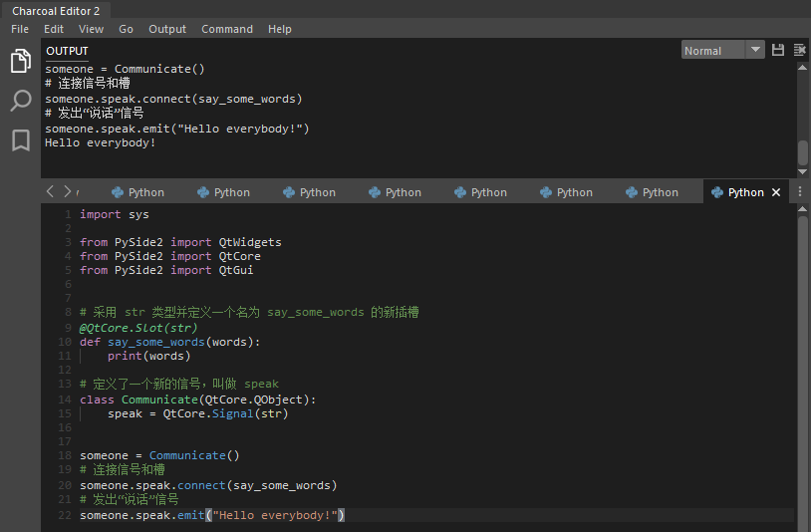Open the bookmarks sidebar icon
Image resolution: width=811 pixels, height=532 pixels.
click(x=20, y=140)
